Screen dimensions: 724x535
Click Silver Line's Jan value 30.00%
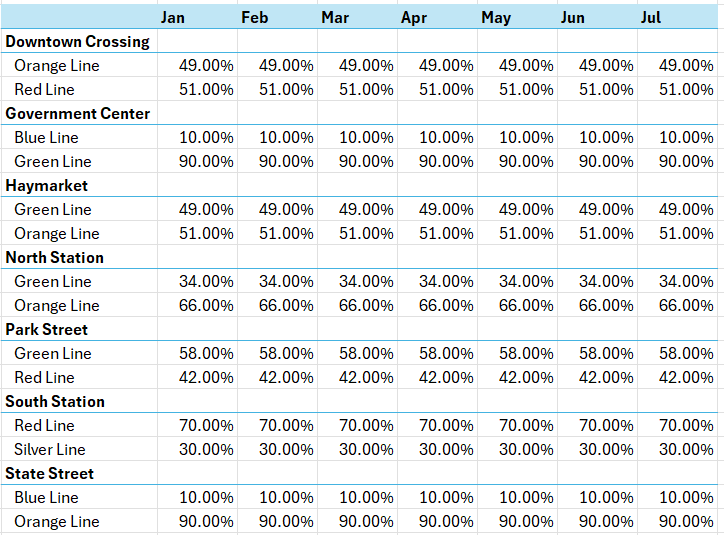(206, 449)
